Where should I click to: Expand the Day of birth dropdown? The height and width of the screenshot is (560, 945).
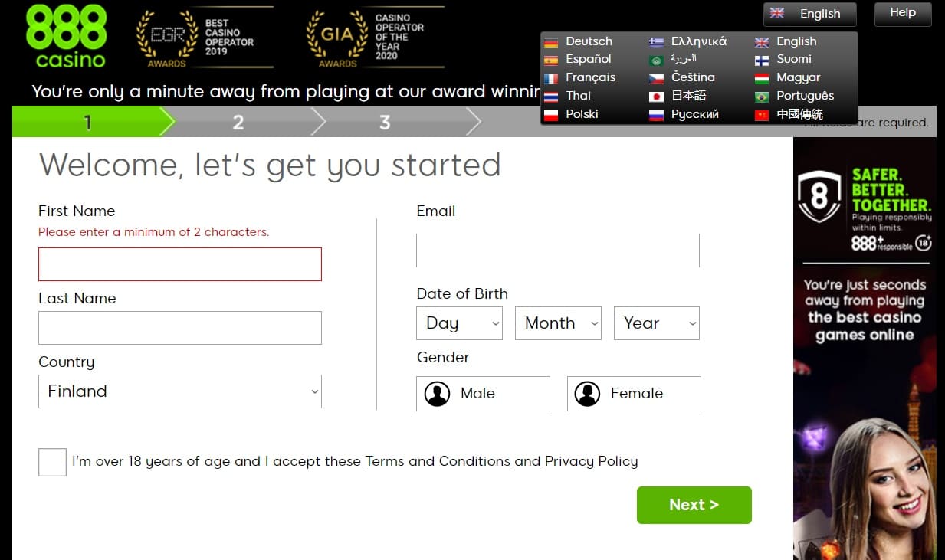(459, 323)
